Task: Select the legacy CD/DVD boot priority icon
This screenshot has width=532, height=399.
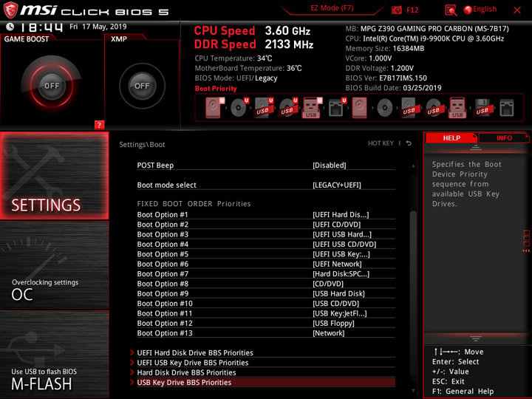Action: [385, 108]
